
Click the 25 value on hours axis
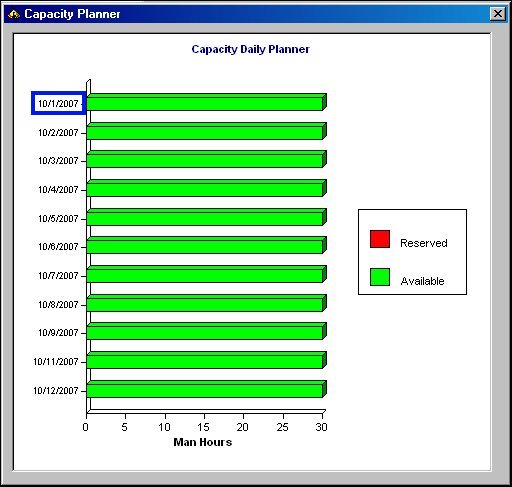(282, 427)
